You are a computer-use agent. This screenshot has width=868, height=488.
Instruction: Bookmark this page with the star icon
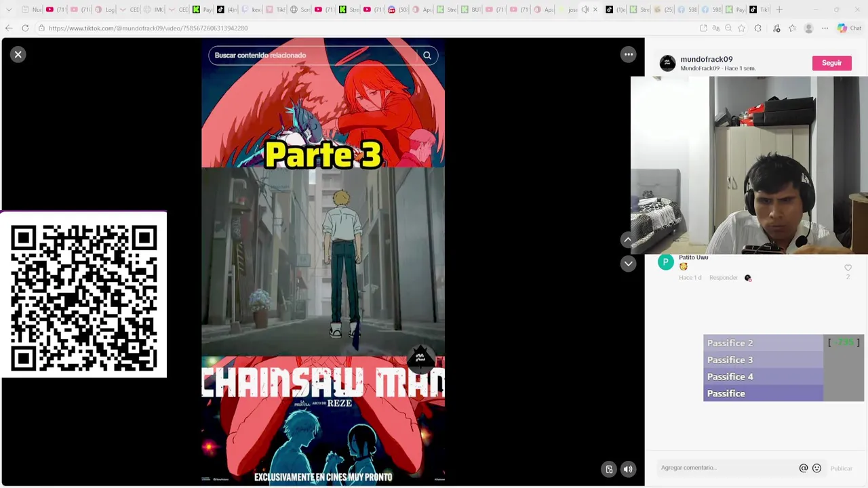741,28
